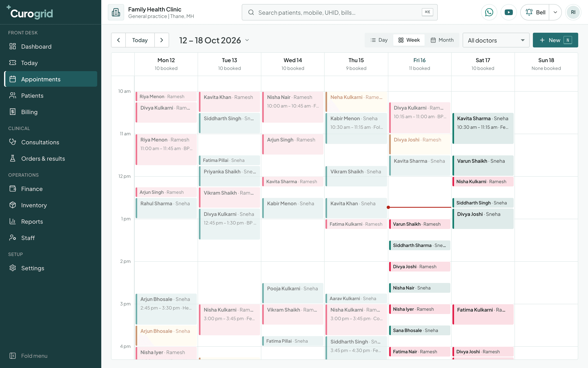
Task: Open Siddharth Singh 3:45 pm Thursday appointment
Action: point(356,348)
